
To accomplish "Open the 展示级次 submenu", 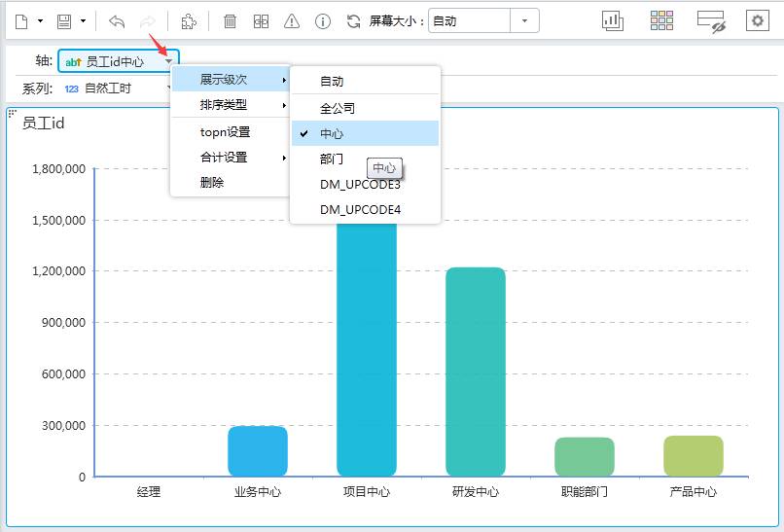I will (x=231, y=80).
